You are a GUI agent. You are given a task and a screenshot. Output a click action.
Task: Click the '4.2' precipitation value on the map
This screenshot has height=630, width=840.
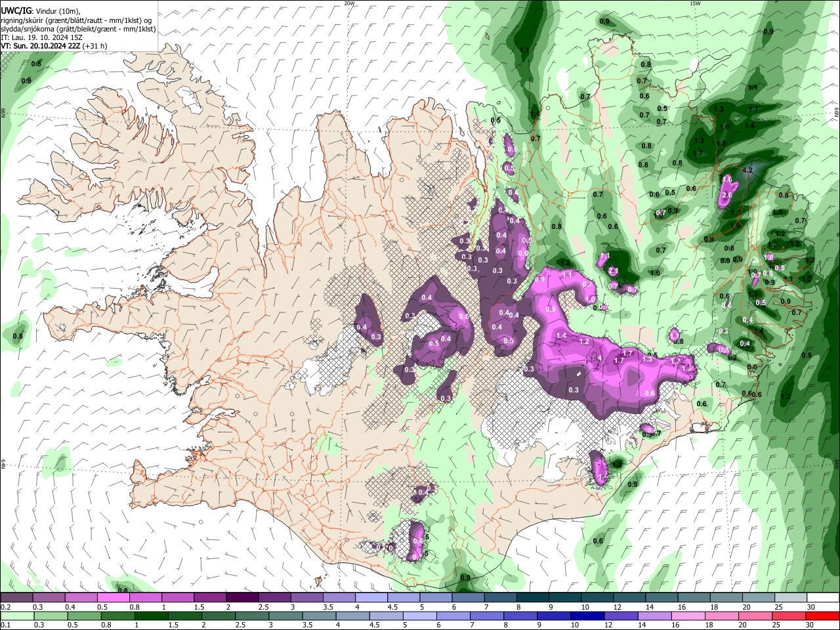pyautogui.click(x=747, y=171)
